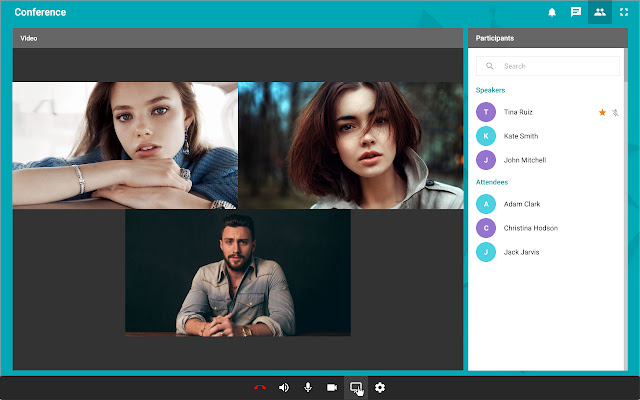Open settings gear icon
Viewport: 640px width, 400px height.
click(x=380, y=387)
